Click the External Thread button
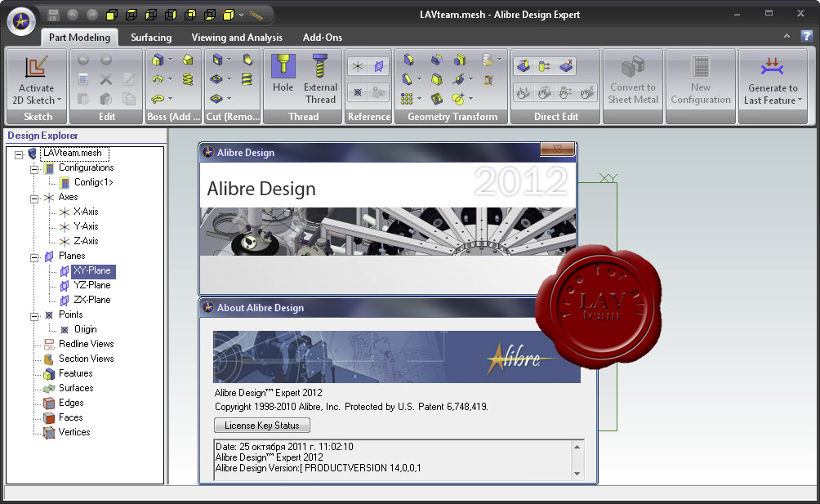This screenshot has height=504, width=820. [321, 79]
